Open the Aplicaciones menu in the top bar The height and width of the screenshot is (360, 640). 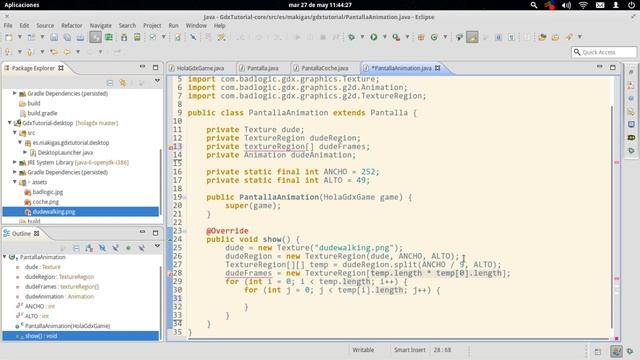pyautogui.click(x=22, y=5)
